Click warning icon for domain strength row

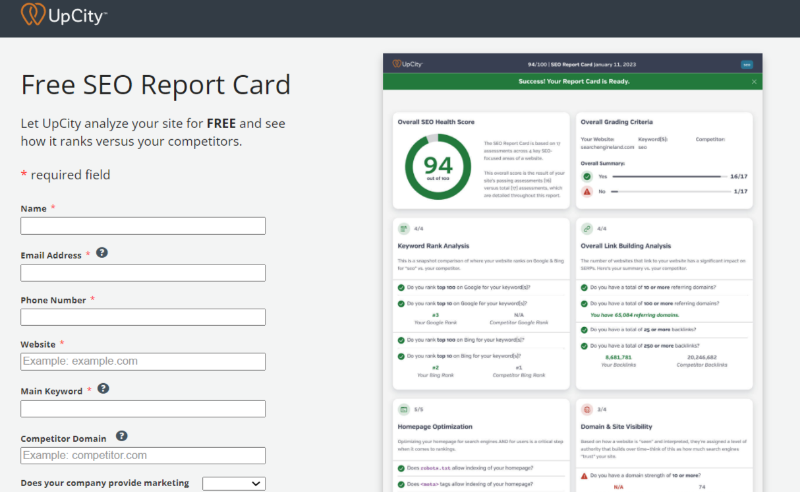584,476
